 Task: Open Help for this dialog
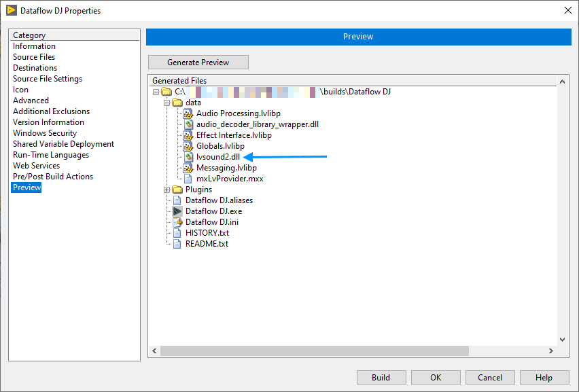544,378
